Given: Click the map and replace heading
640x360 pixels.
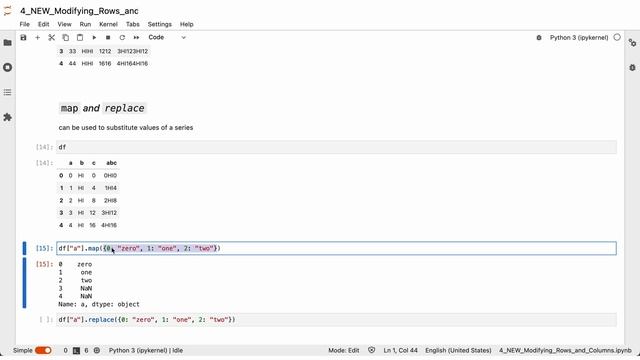Looking at the screenshot, I should (x=102, y=108).
